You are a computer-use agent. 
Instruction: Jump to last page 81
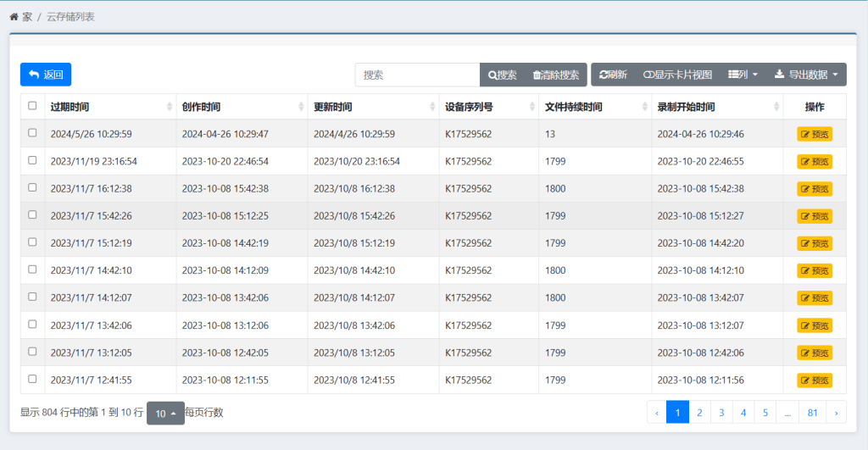(x=813, y=413)
